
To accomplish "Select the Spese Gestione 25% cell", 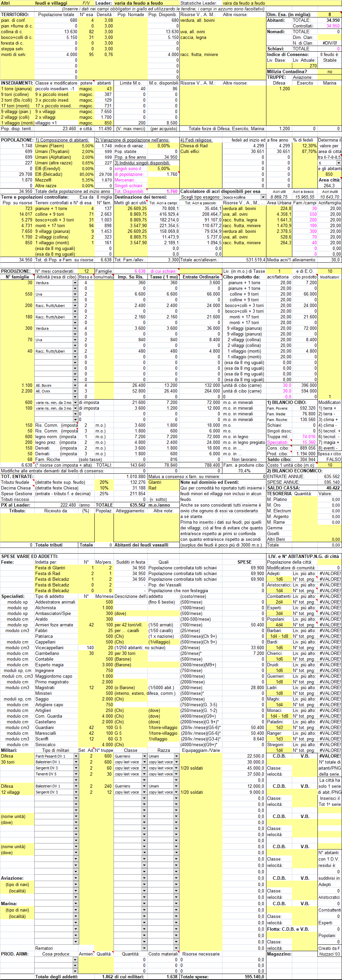I will point(104,494).
